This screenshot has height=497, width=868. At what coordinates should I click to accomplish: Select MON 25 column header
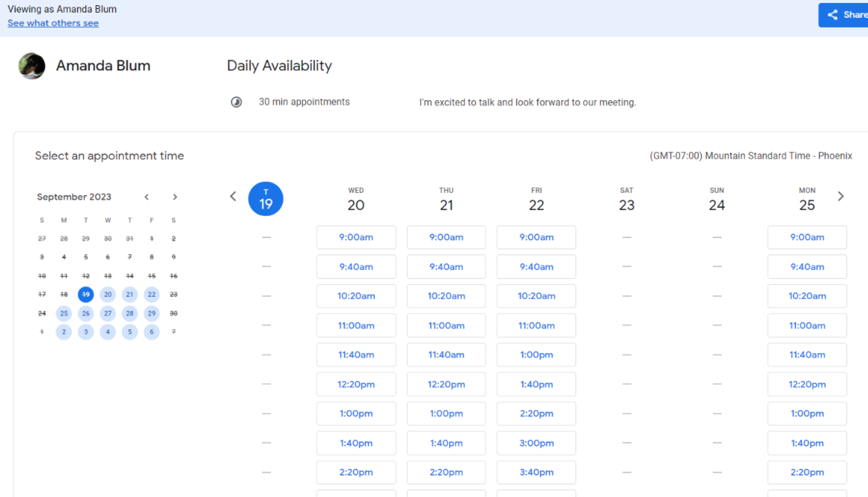click(x=807, y=199)
